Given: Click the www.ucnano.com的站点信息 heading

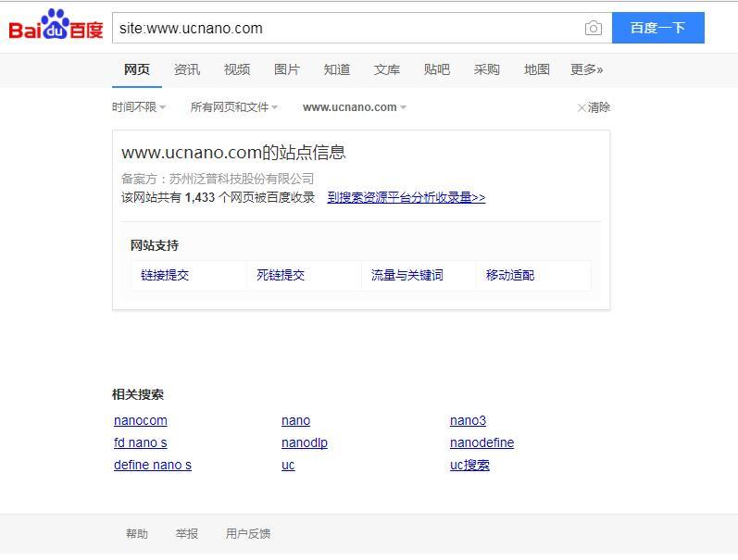Looking at the screenshot, I should [233, 153].
